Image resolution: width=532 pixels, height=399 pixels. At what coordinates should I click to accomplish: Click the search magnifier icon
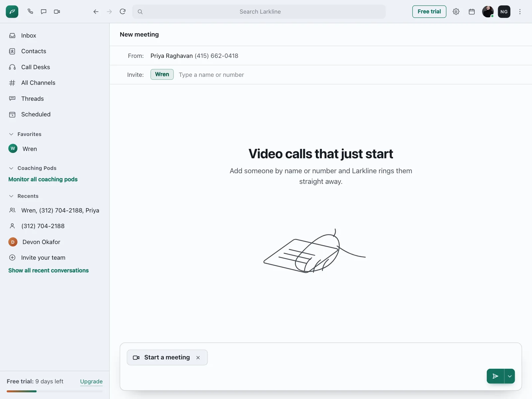tap(140, 12)
